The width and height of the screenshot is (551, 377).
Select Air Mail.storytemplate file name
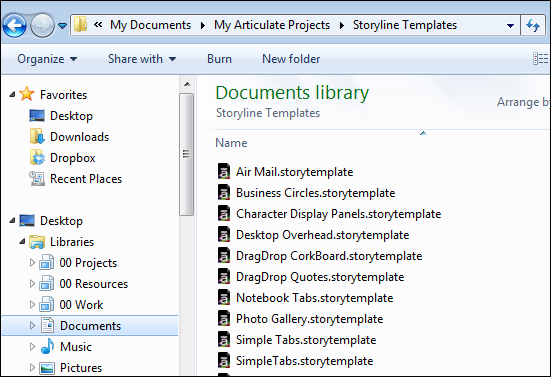pos(294,172)
